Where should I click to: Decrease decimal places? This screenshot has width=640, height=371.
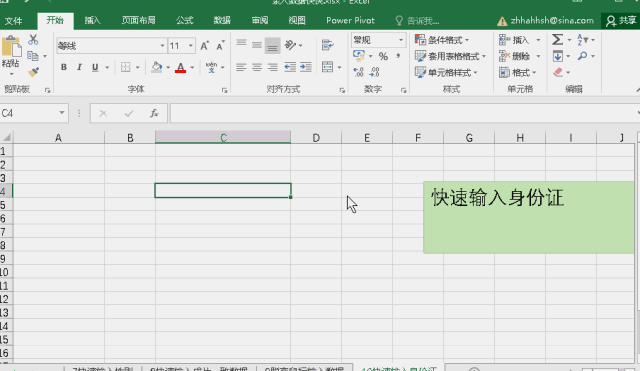coord(374,72)
